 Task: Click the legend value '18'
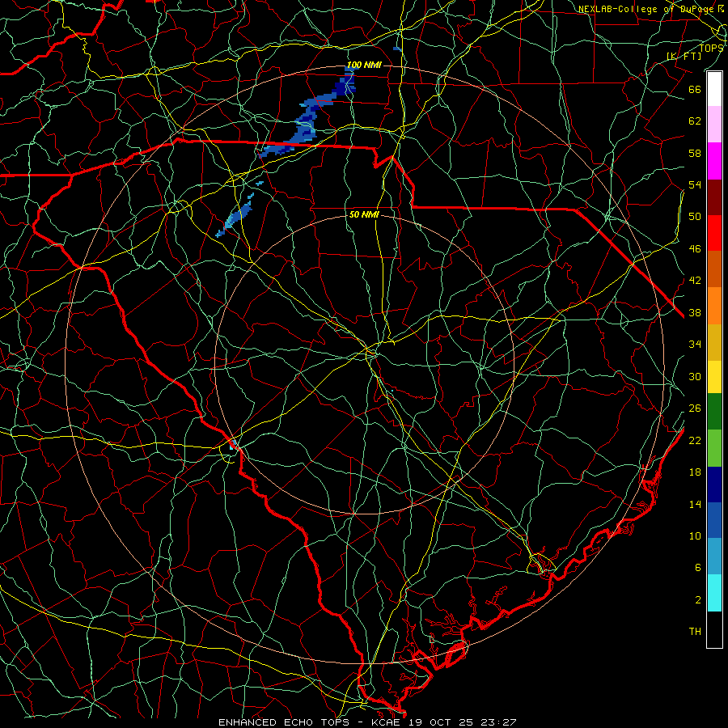[695, 472]
